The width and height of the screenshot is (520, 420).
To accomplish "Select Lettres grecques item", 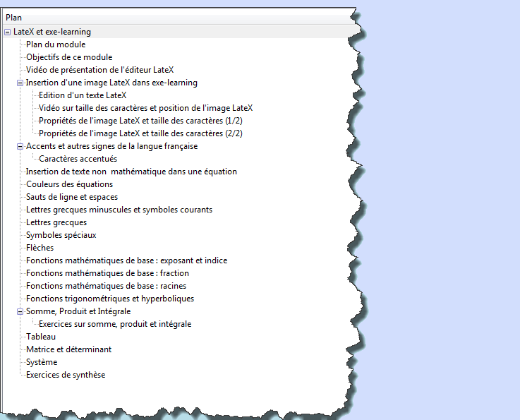I will click(x=56, y=222).
